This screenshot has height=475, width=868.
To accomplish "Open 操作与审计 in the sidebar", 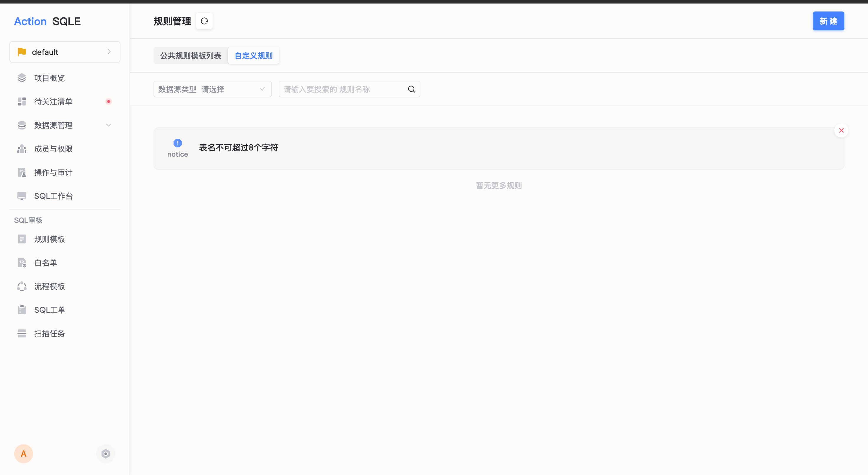I will [x=65, y=172].
